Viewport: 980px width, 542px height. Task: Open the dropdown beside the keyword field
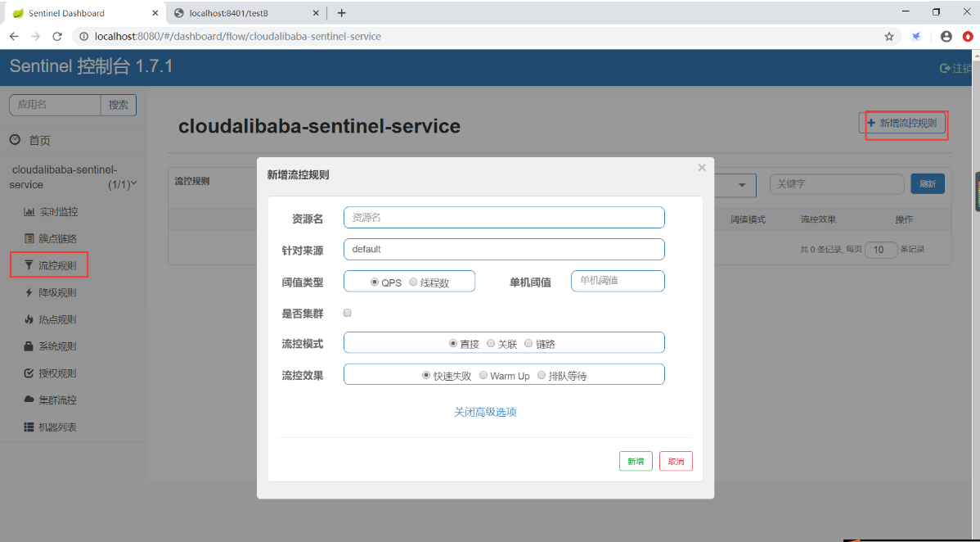741,185
